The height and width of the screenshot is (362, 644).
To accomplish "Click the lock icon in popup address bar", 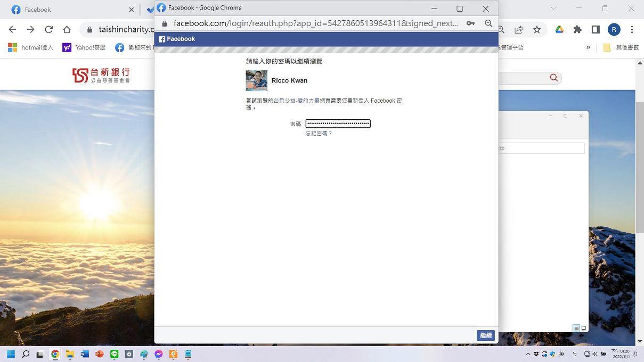I will (164, 23).
